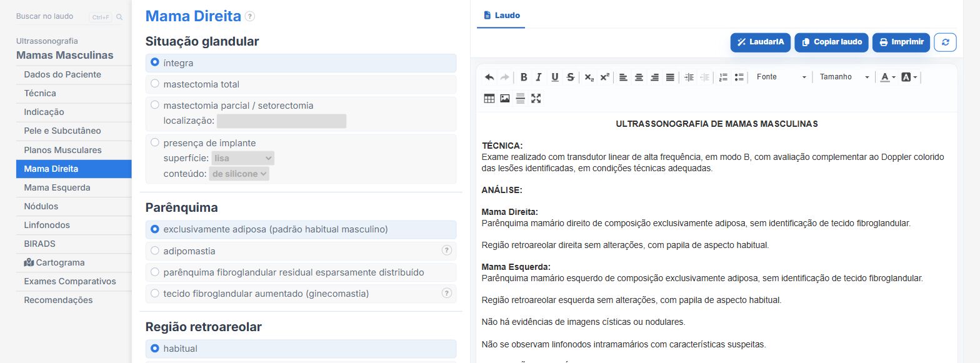980x363 pixels.
Task: Open the background color picker
Action: (x=909, y=77)
